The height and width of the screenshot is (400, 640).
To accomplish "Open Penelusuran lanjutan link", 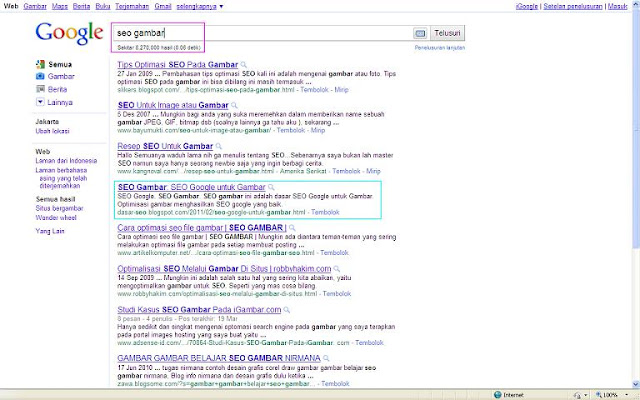I will [440, 48].
